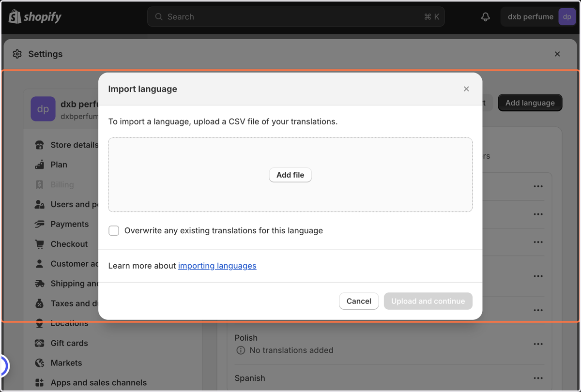Screen dimensions: 581x392
Task: Click the CSV upload instruction text
Action: (x=223, y=122)
